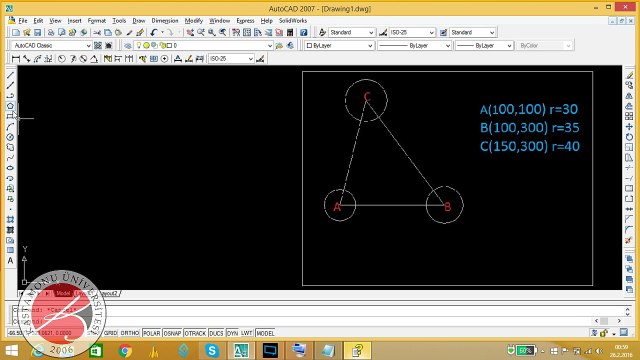Open the Draw menu
640x360 pixels.
[x=139, y=20]
